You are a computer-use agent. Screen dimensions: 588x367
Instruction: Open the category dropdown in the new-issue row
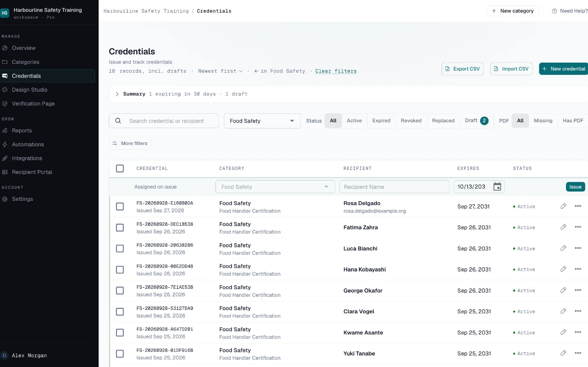[x=275, y=187]
